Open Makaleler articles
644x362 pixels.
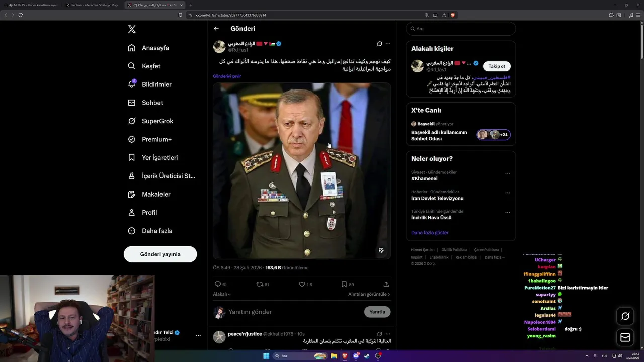click(x=149, y=194)
